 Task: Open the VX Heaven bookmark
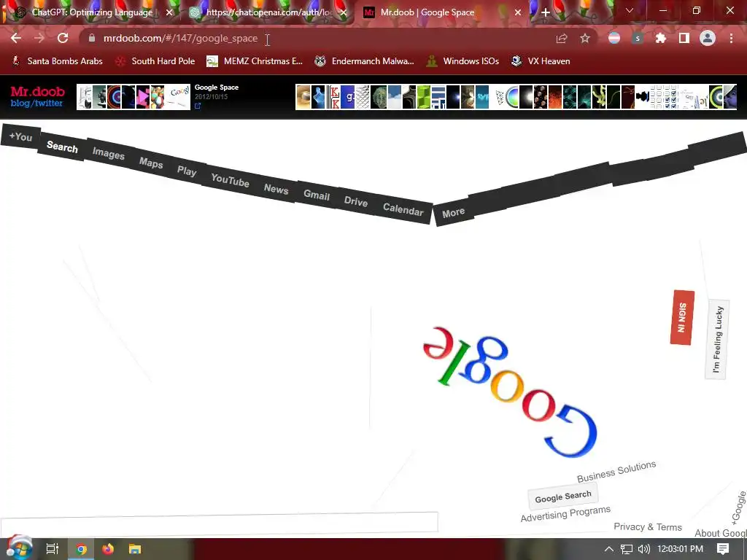(x=541, y=61)
